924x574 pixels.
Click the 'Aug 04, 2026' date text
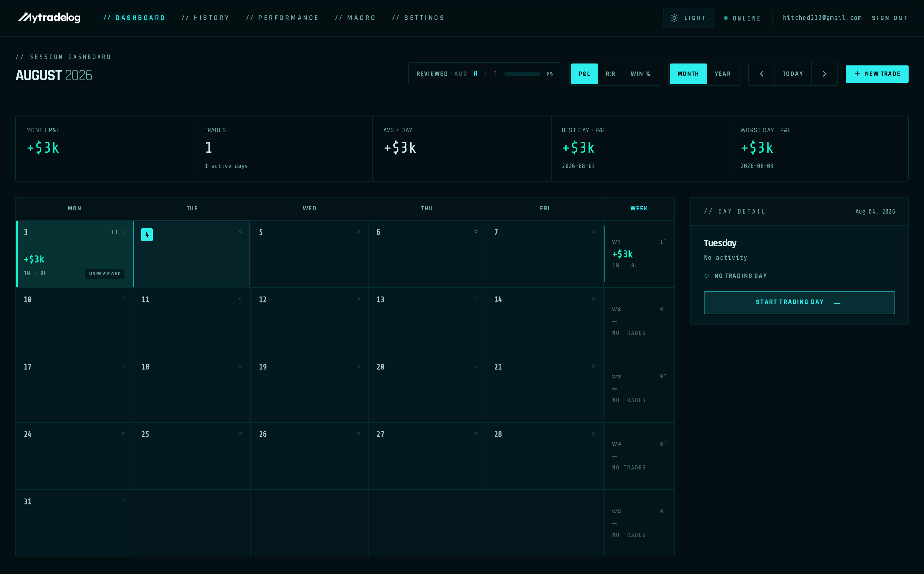point(875,211)
